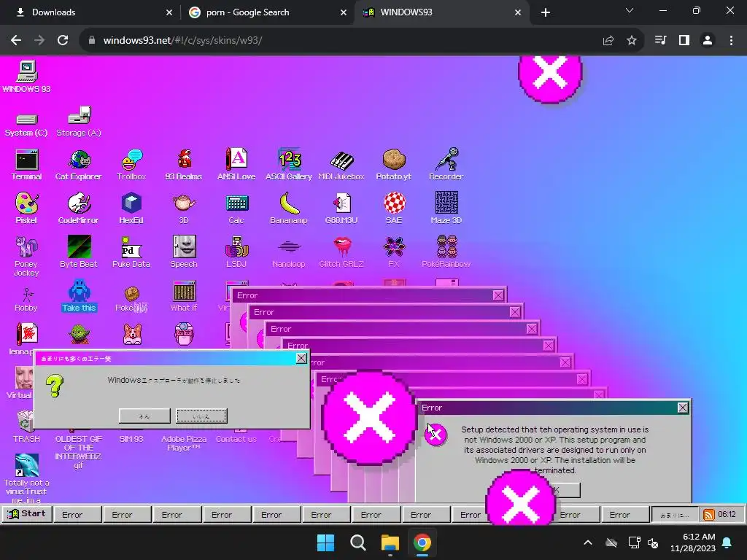Close the Japanese-titled question dialog

pos(301,358)
